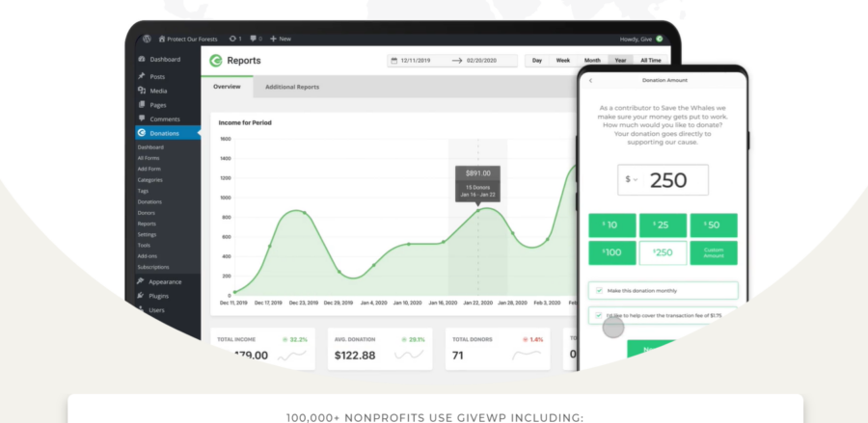This screenshot has height=423, width=868.
Task: Choose the $250 donation button
Action: click(663, 252)
